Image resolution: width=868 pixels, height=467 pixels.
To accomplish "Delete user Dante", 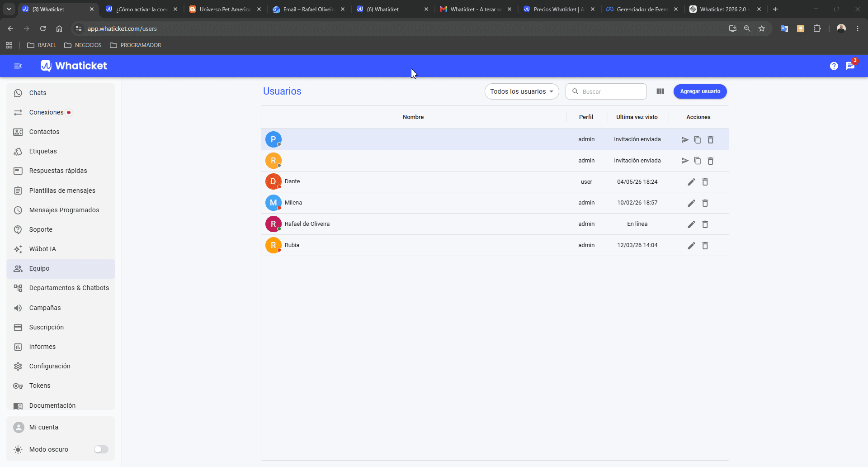I will point(705,182).
